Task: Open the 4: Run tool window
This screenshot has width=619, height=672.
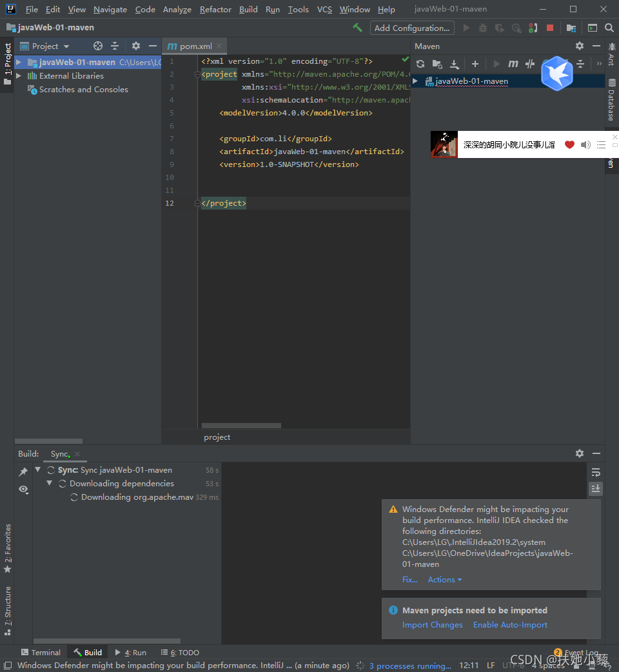Action: [x=131, y=652]
